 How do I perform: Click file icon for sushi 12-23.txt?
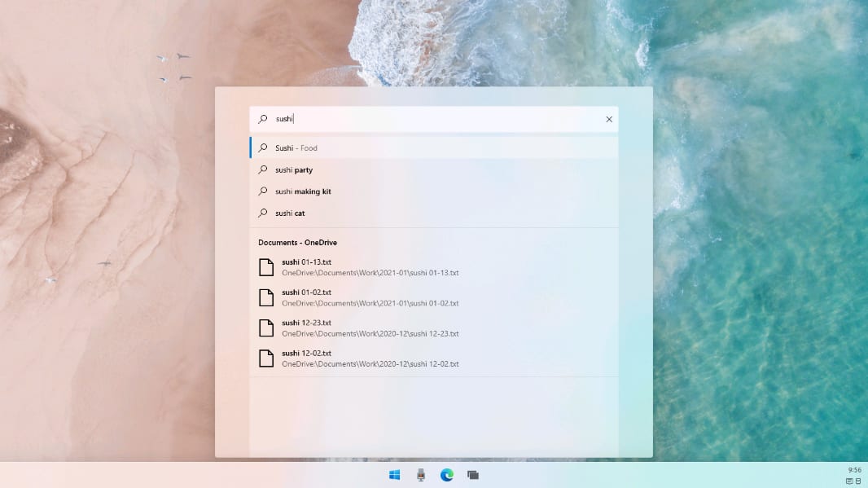265,328
